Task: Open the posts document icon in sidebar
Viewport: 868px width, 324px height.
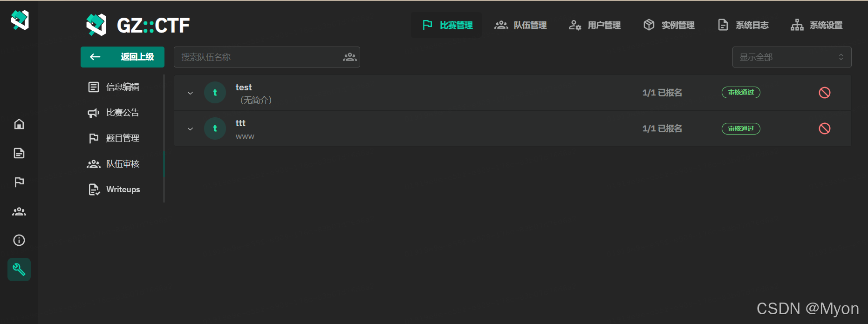Action: coord(19,153)
